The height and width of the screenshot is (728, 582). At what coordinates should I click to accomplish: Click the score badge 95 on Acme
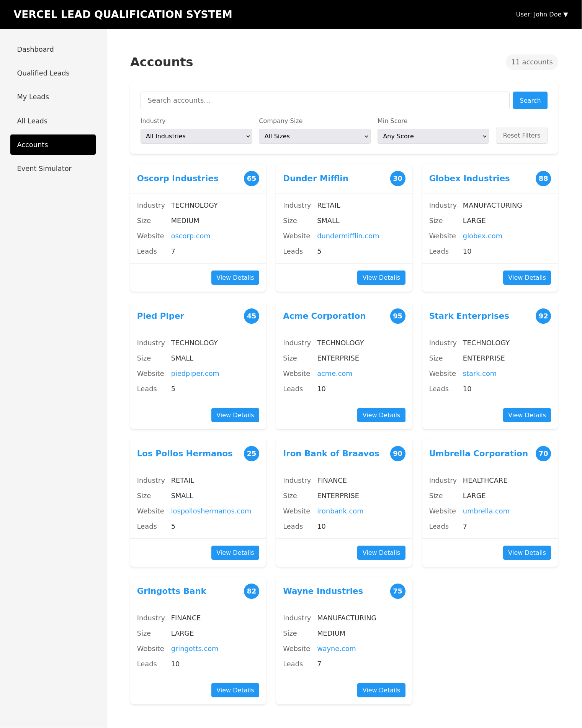coord(398,316)
